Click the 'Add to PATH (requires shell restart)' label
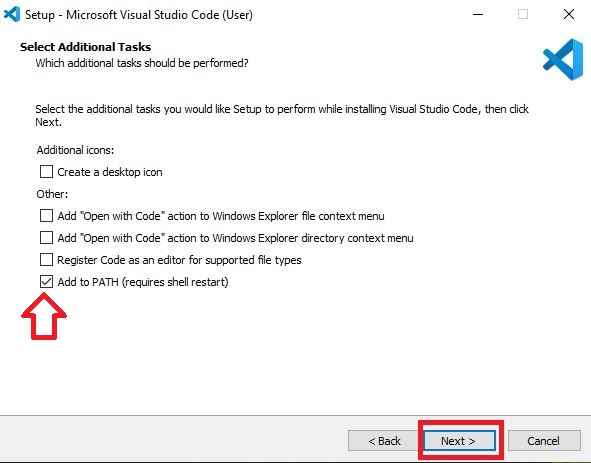The width and height of the screenshot is (591, 463). click(x=143, y=282)
